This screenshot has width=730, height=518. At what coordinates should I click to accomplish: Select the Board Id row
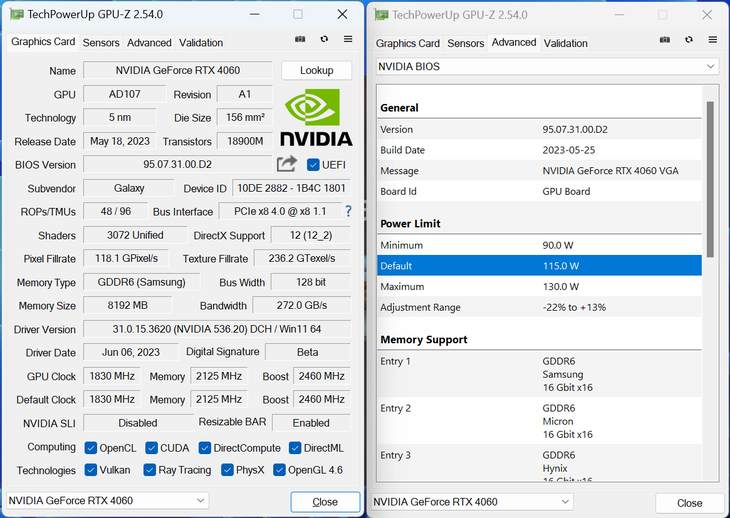[x=539, y=191]
